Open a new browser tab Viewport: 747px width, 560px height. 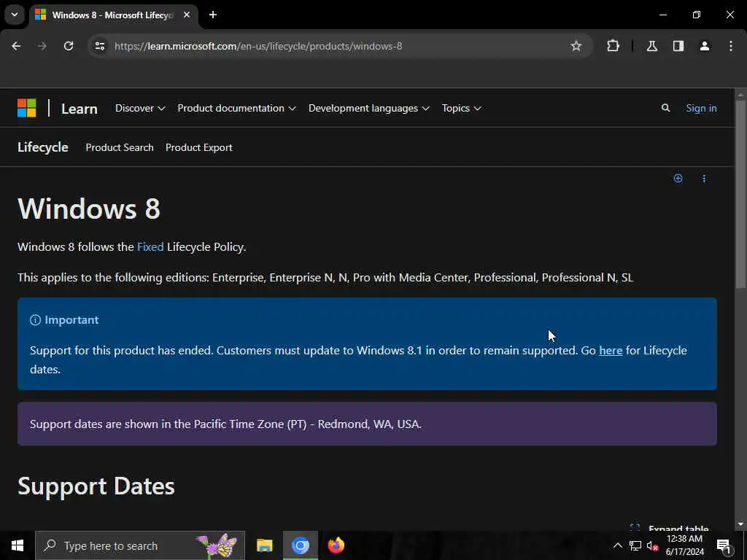pos(213,15)
